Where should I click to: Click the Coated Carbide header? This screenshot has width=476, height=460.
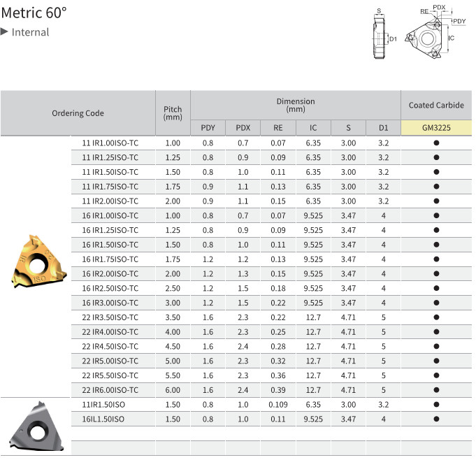tap(436, 105)
